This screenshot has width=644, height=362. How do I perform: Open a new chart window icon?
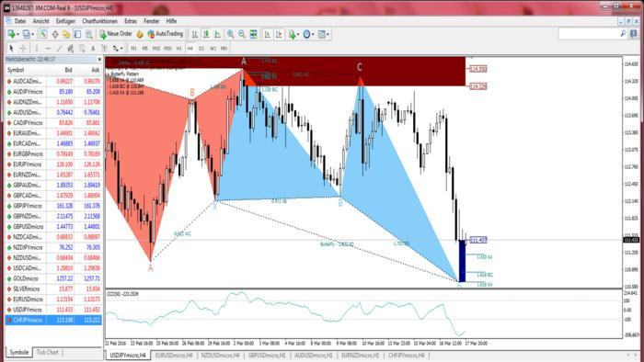coord(11,34)
